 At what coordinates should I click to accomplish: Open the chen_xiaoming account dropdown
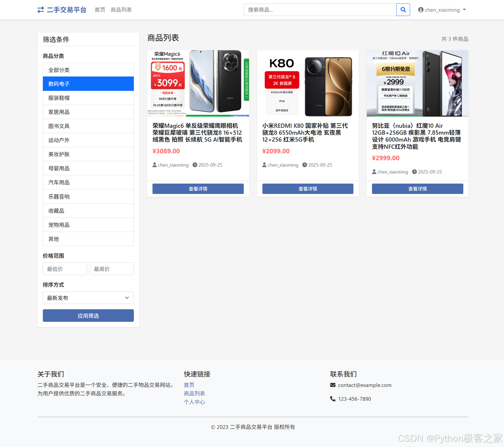coord(442,10)
